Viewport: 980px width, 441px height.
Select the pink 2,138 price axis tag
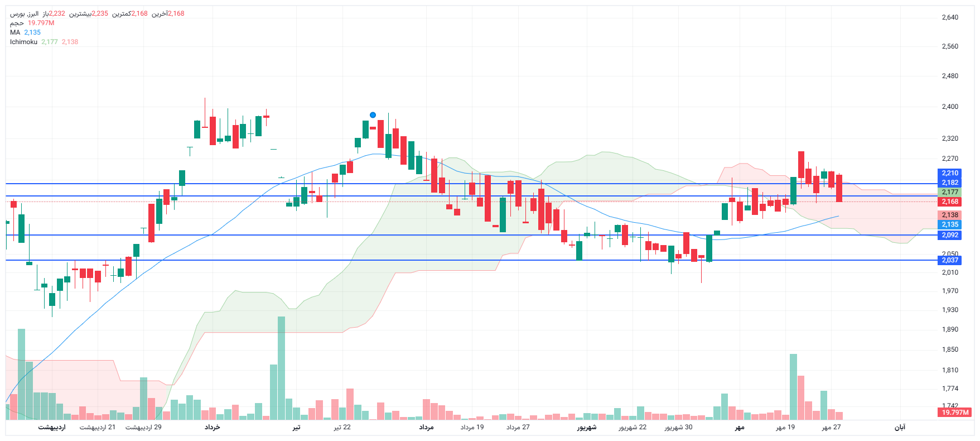[950, 215]
